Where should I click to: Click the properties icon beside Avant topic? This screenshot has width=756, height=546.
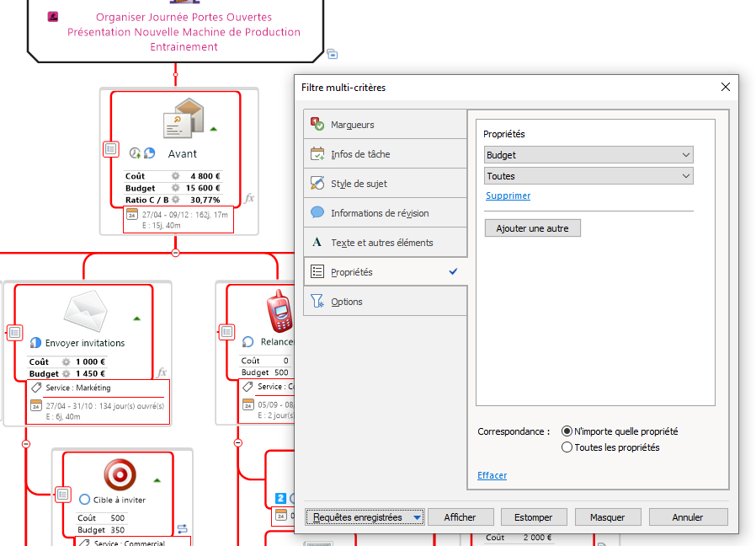click(x=110, y=149)
